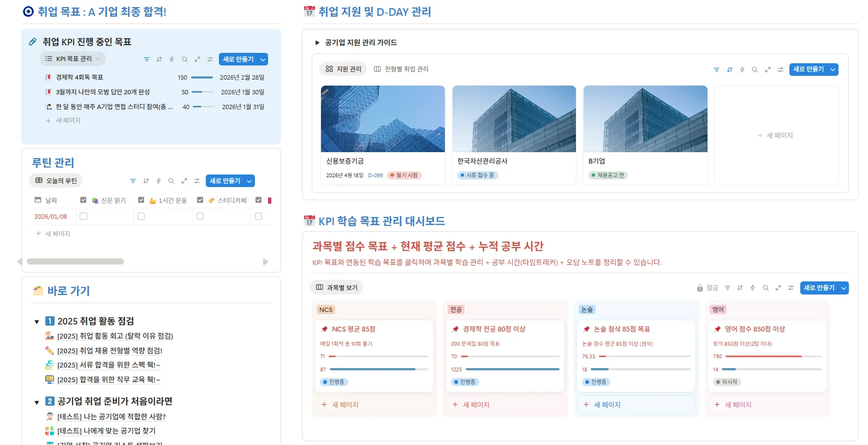Open [테스트] 나는 공기업에 적합한 사람? link
Screen dimensions: 868x445
pos(111,417)
